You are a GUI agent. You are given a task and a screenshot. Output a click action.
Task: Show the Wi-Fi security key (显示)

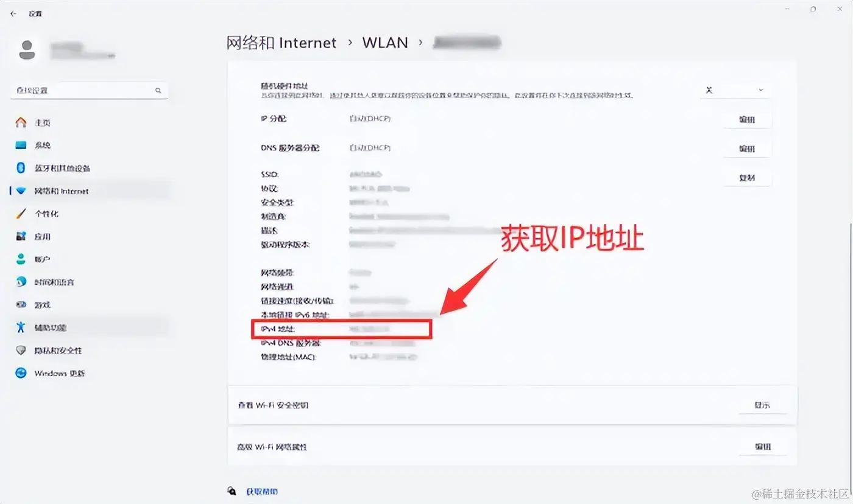coord(762,405)
